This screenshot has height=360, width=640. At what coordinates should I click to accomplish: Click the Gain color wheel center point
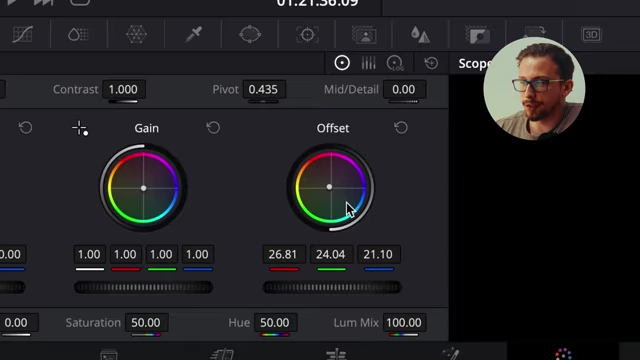[x=143, y=188]
